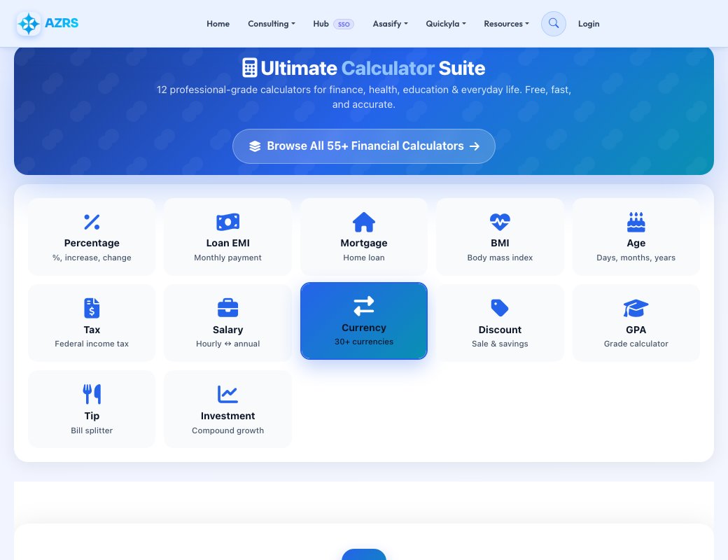Open the Loan EMI calculator label

(x=228, y=243)
